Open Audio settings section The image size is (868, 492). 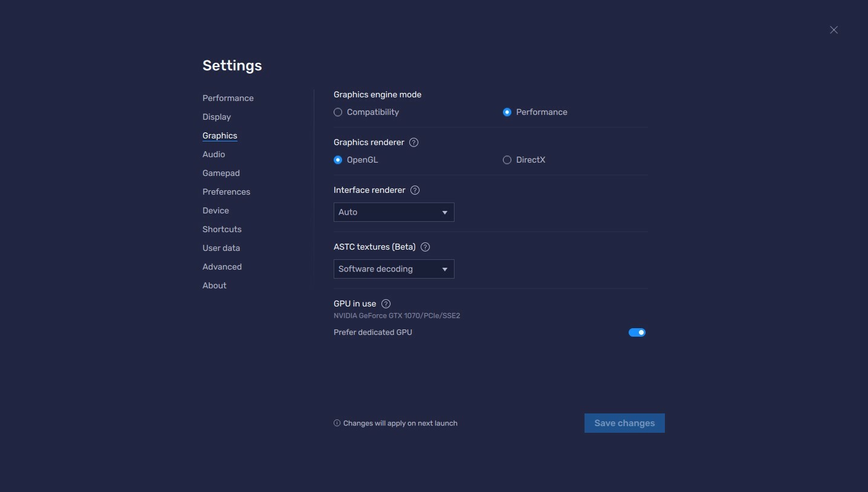click(213, 154)
